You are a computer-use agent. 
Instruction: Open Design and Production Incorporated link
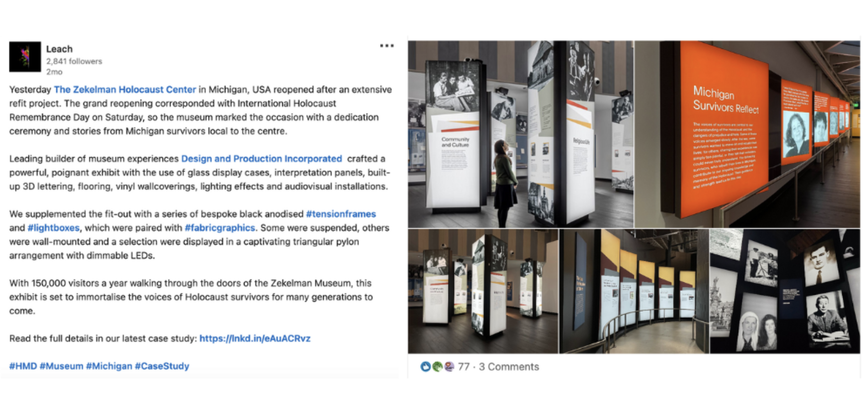tap(261, 159)
